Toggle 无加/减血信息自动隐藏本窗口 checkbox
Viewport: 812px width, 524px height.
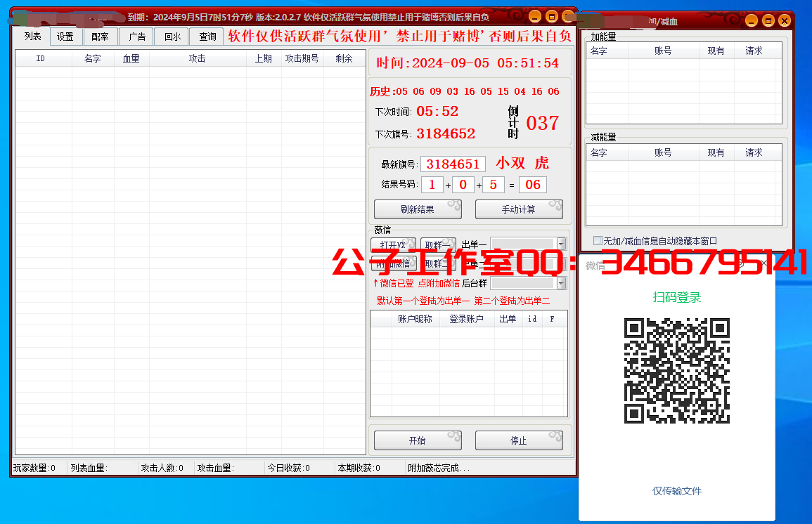coord(598,240)
